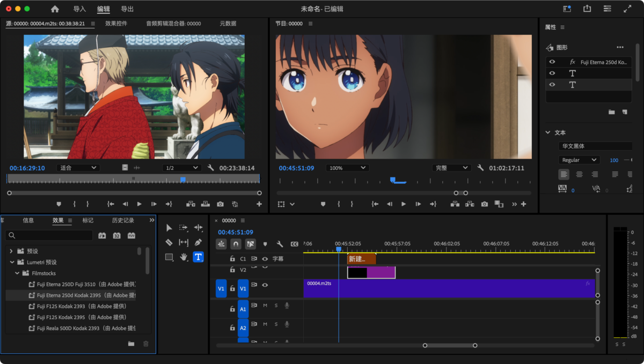The width and height of the screenshot is (644, 364).
Task: Open the 信息 panel tab
Action: 28,220
